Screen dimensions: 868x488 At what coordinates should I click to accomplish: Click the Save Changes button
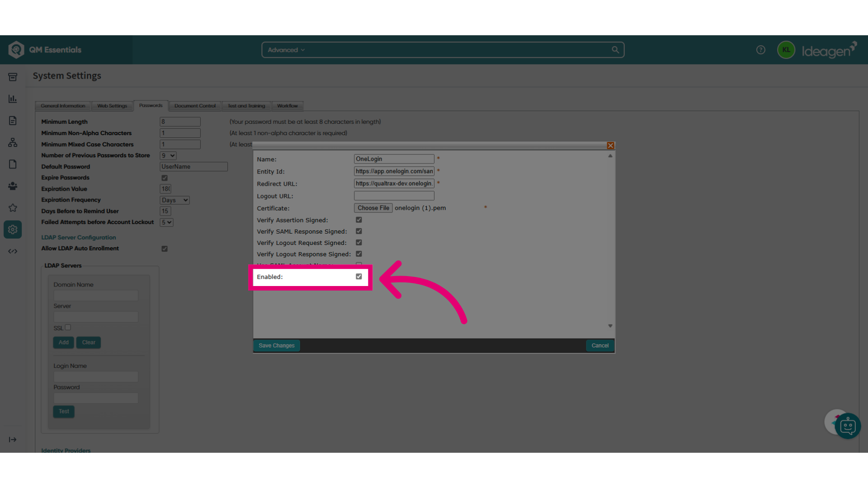click(277, 346)
